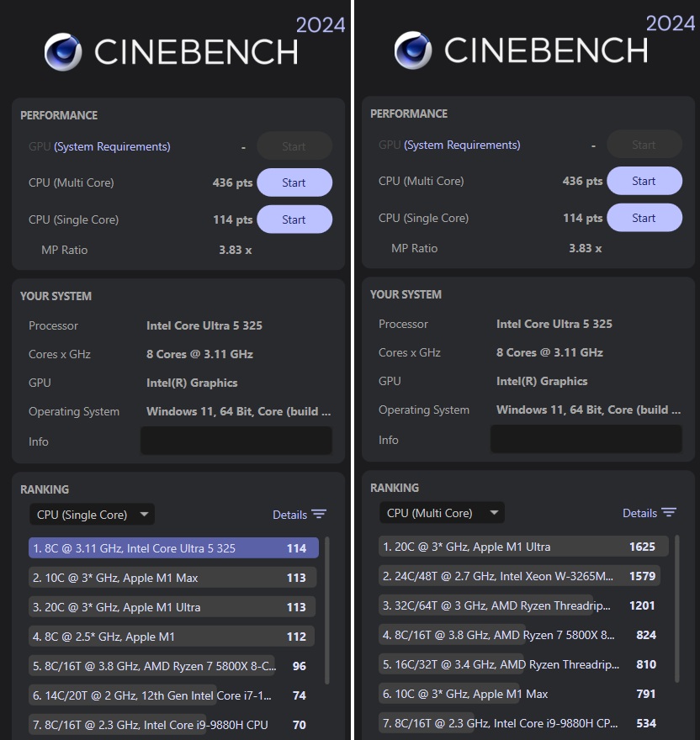Click the Details filter icon in the Multi Core ranking
700x740 pixels.
click(x=669, y=512)
